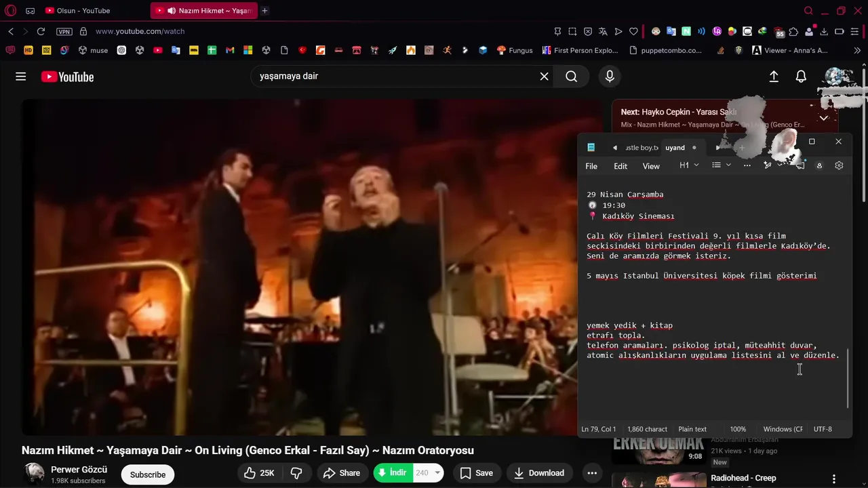Open 'puppetcombo.co...' bookmark
This screenshot has height=488, width=868.
[x=665, y=50]
